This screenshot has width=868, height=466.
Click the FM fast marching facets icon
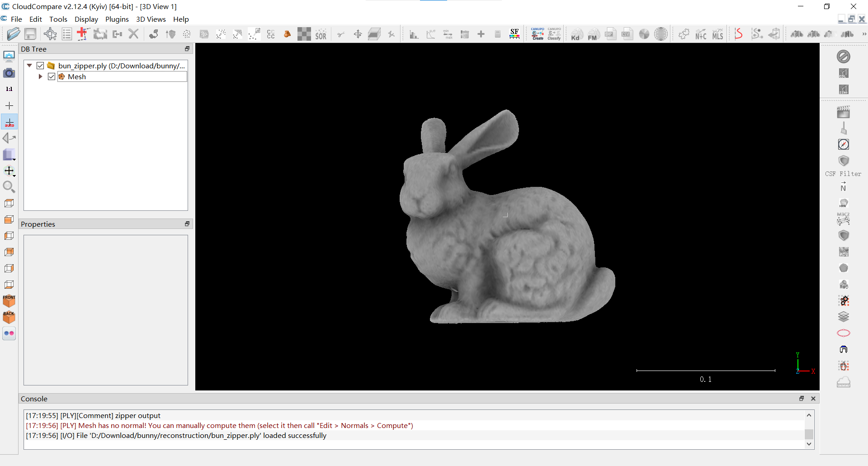pyautogui.click(x=594, y=34)
